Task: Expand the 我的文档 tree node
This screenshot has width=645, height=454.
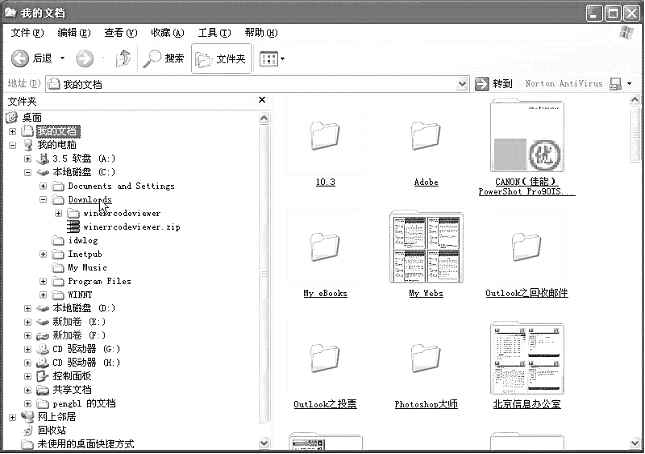Action: point(12,131)
